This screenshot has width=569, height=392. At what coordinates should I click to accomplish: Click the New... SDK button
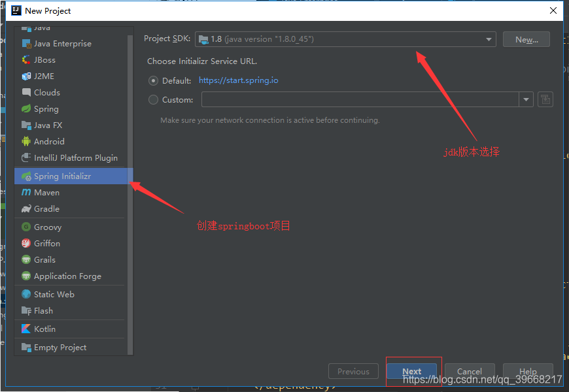[526, 39]
